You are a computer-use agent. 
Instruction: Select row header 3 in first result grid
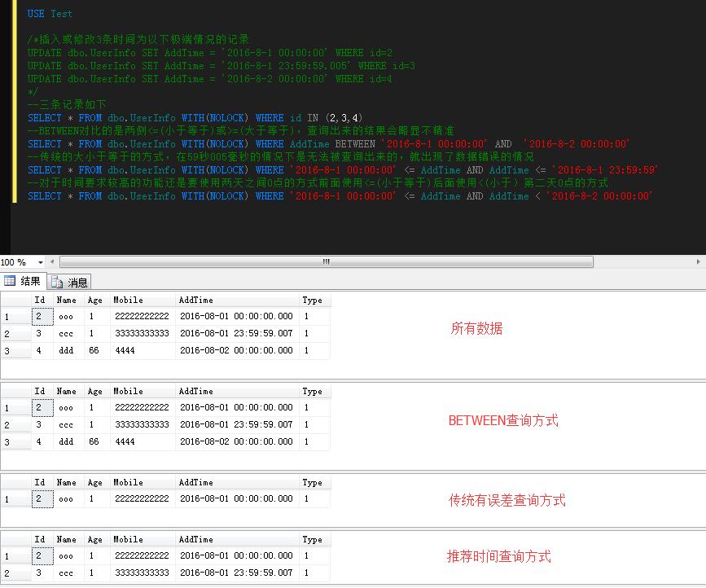click(15, 351)
